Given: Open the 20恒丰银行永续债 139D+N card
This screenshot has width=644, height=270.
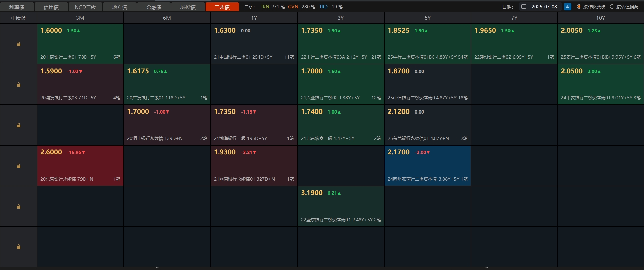Looking at the screenshot, I should coord(167,125).
